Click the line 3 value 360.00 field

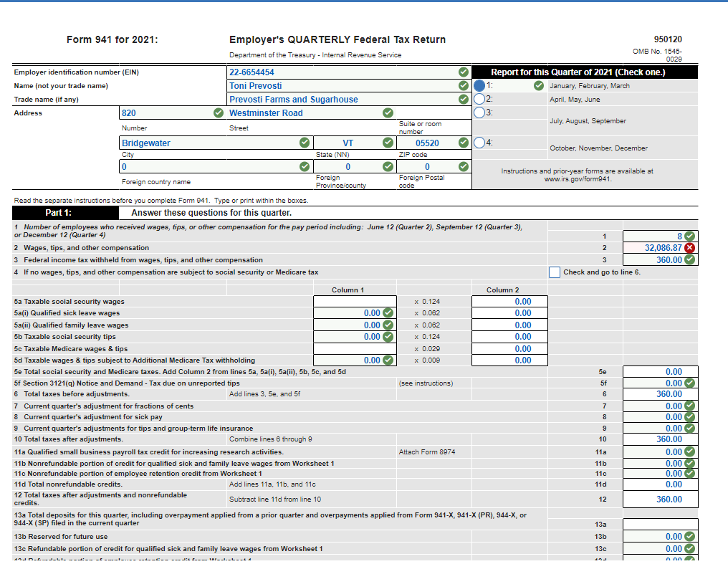[660, 259]
